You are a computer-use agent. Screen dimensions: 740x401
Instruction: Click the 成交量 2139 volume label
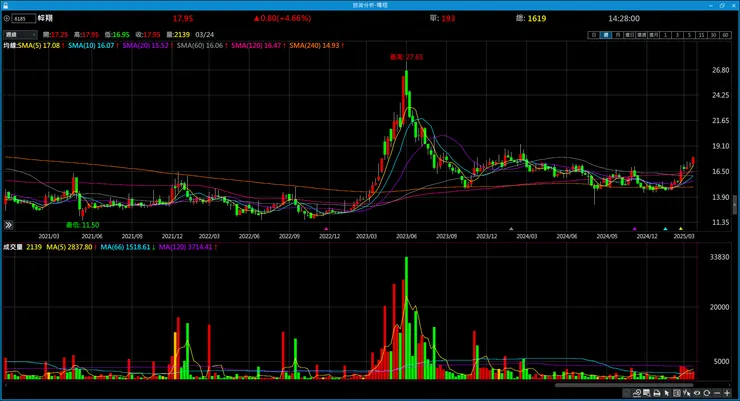click(x=23, y=247)
